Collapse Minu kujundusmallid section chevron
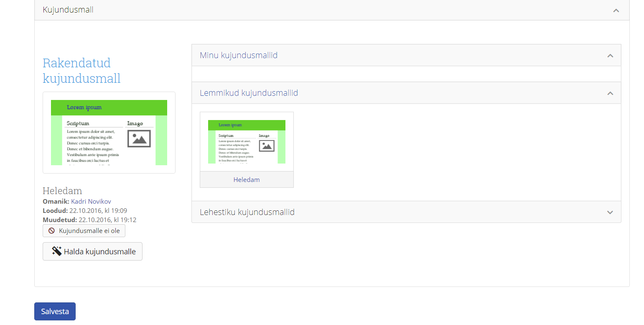This screenshot has height=325, width=644. coord(610,55)
